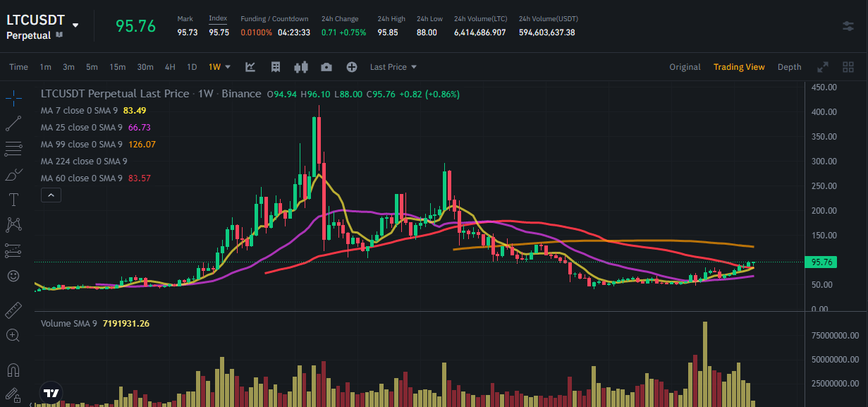Click the MA 25 indicator legend

95,128
